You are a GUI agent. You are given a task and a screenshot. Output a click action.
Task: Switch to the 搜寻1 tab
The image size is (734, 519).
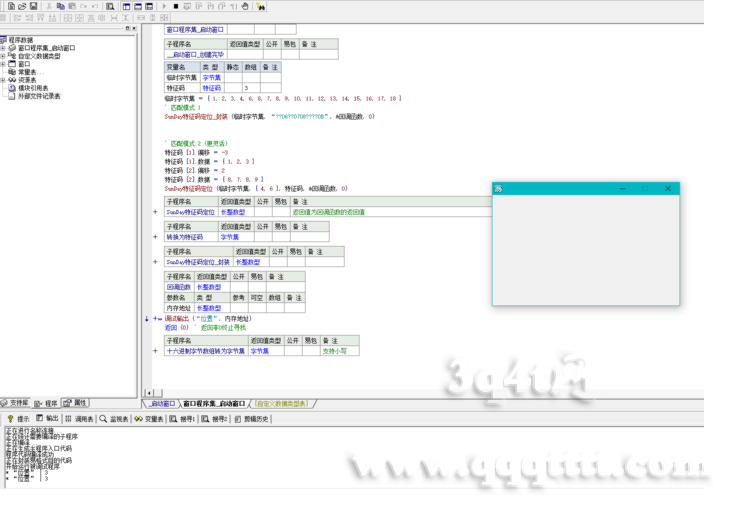[x=183, y=418]
